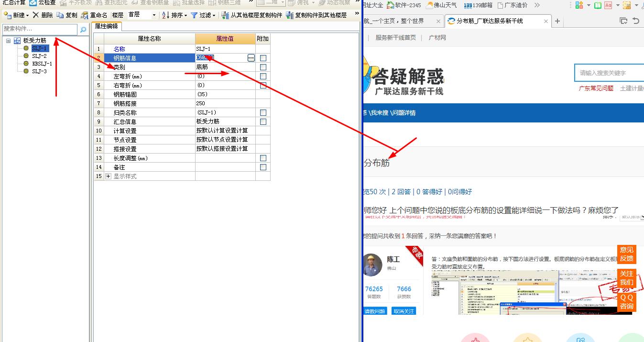
Task: Open the 楼层 首层 floor combo box
Action: point(142,15)
